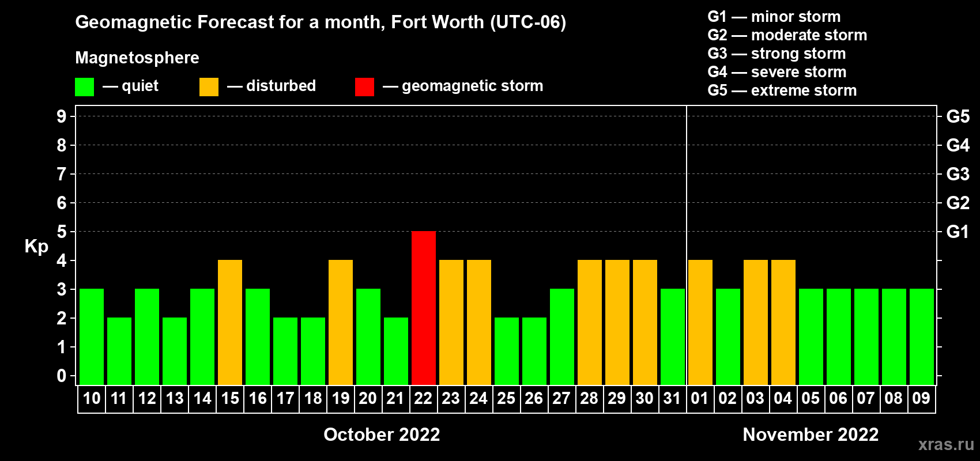
Task: Click date label 10 on the axis
Action: click(92, 399)
